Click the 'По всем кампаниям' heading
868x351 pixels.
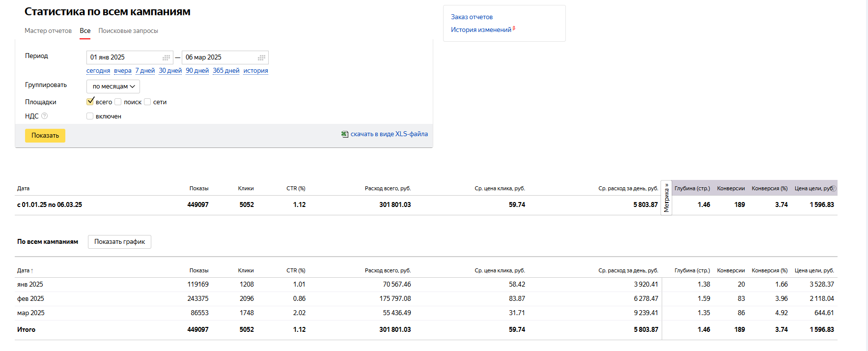click(48, 242)
